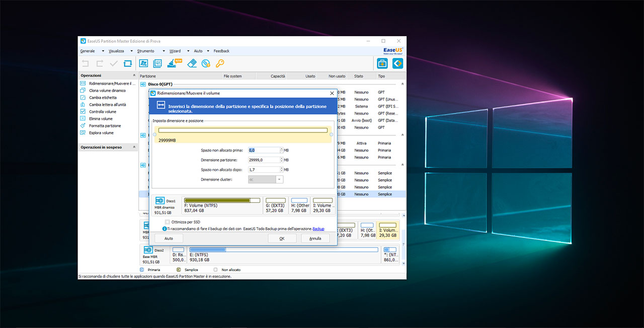Open the Aiuto menu in menu bar
The height and width of the screenshot is (328, 644).
tap(198, 51)
